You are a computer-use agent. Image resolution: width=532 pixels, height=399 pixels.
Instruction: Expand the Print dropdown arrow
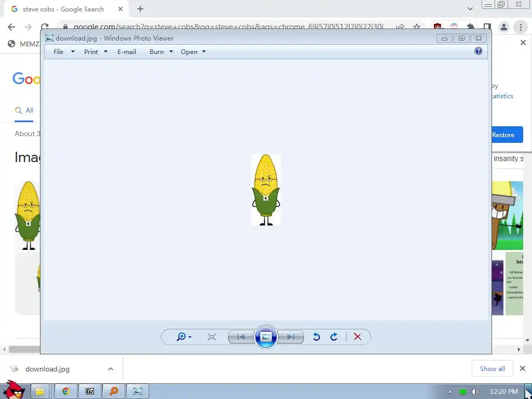[x=105, y=51]
